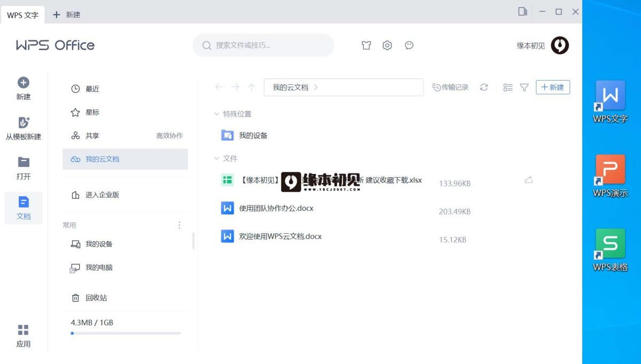This screenshot has width=641, height=364.
Task: Switch to the WPS 文字 tab
Action: coord(23,15)
